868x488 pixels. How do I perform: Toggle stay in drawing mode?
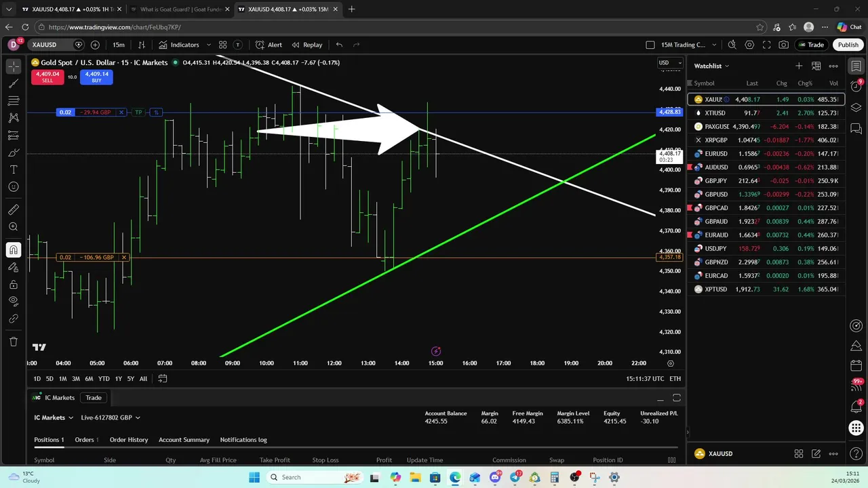[x=13, y=268]
